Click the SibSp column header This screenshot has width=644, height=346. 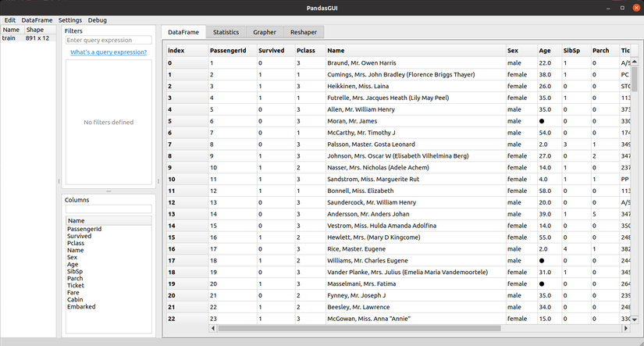576,51
